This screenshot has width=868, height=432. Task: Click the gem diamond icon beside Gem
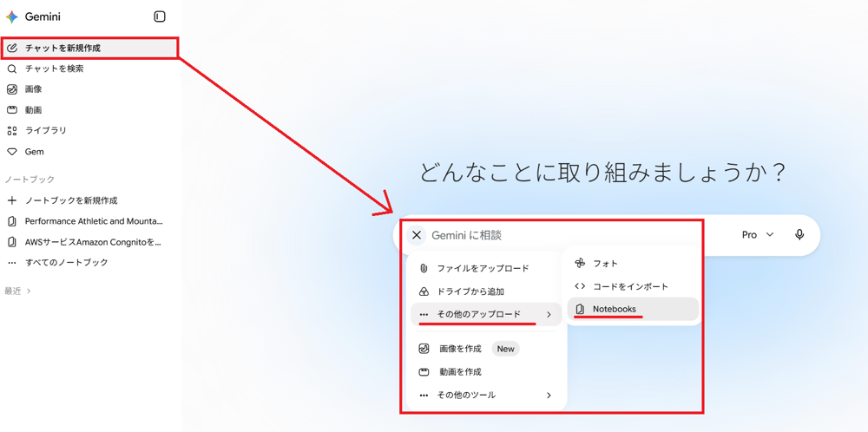tap(12, 152)
